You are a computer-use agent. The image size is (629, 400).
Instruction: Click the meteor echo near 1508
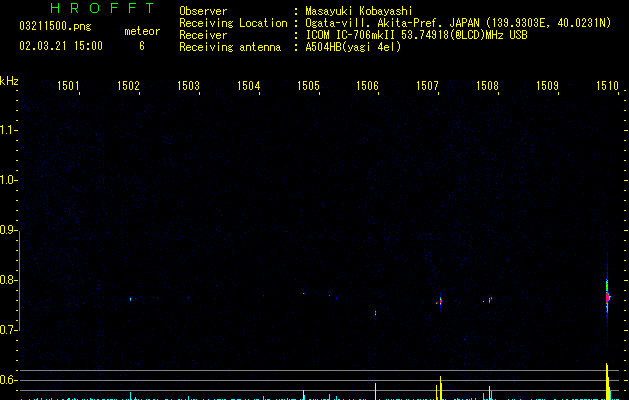pos(489,300)
